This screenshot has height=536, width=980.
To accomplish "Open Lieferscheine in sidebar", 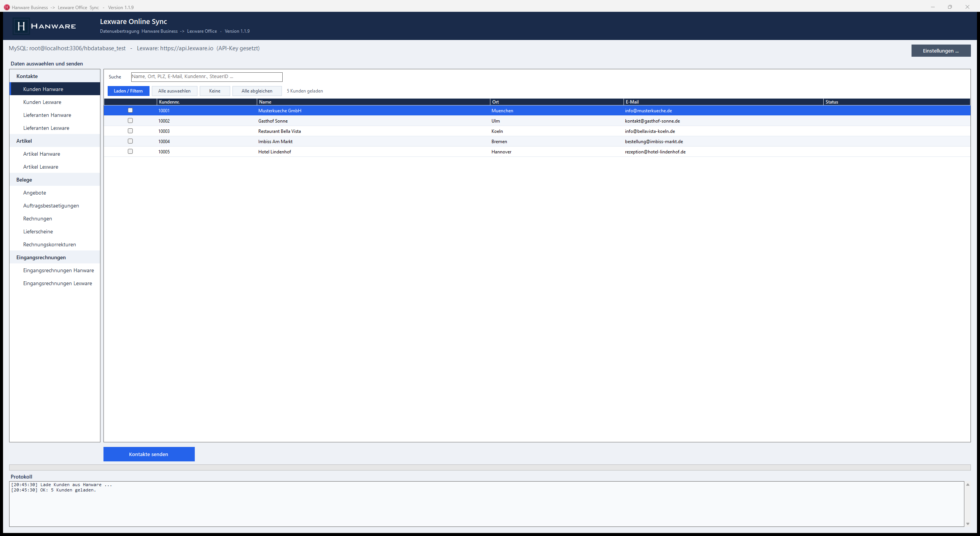I will pyautogui.click(x=55, y=231).
